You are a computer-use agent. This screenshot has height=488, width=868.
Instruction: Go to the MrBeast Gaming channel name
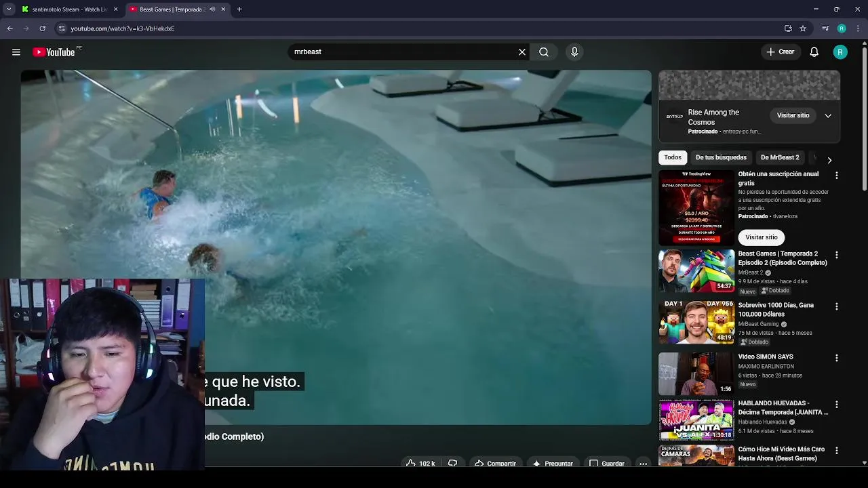coord(758,324)
